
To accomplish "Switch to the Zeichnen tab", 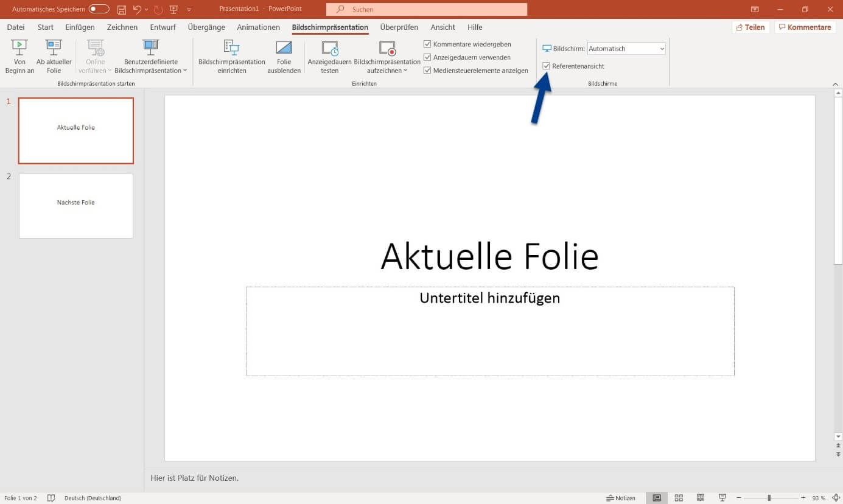I will pyautogui.click(x=122, y=27).
